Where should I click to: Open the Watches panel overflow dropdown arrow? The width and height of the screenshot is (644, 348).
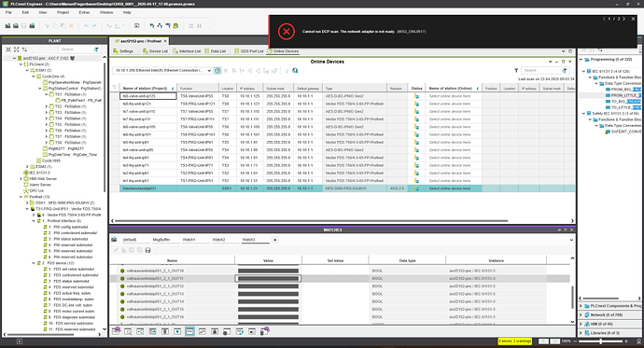pyautogui.click(x=571, y=240)
